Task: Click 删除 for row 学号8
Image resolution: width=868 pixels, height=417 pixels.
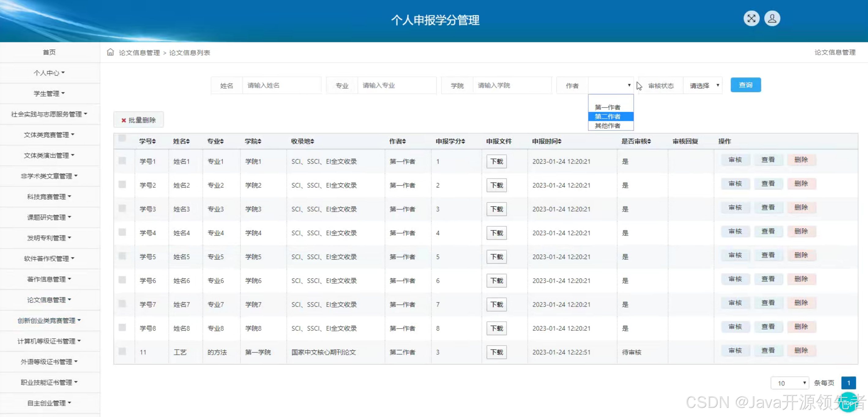Action: tap(801, 327)
